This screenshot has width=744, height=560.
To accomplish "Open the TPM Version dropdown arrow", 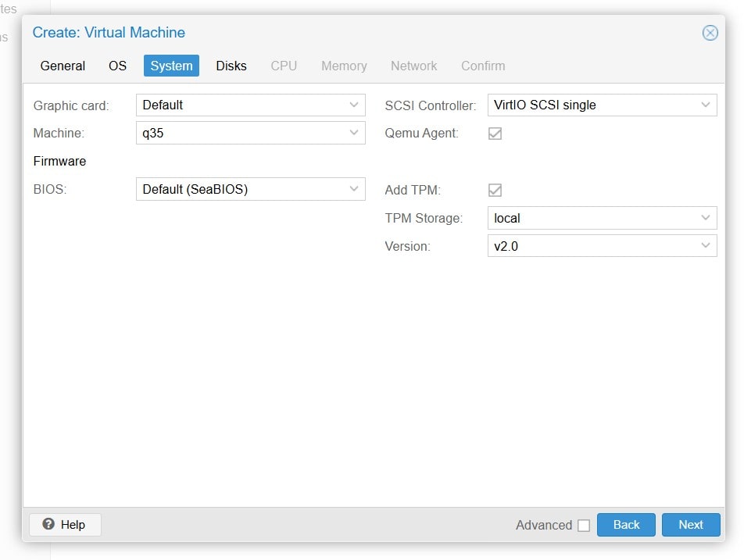I will click(x=706, y=246).
